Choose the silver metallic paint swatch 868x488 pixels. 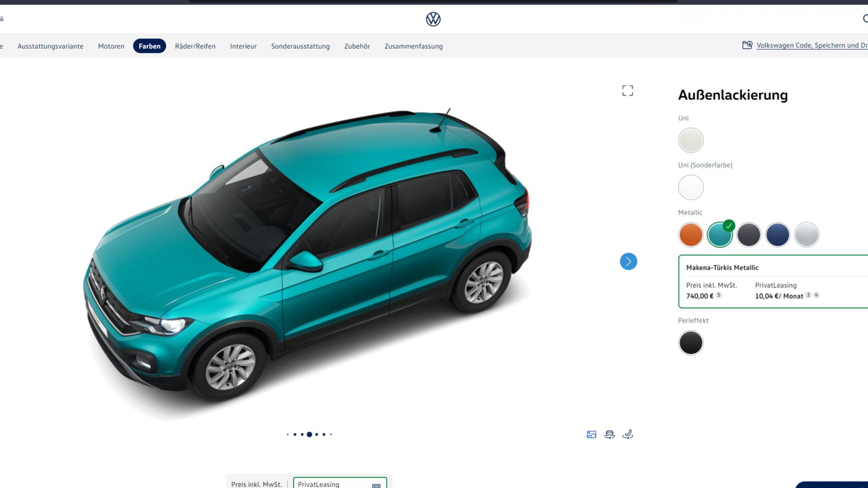pos(807,235)
